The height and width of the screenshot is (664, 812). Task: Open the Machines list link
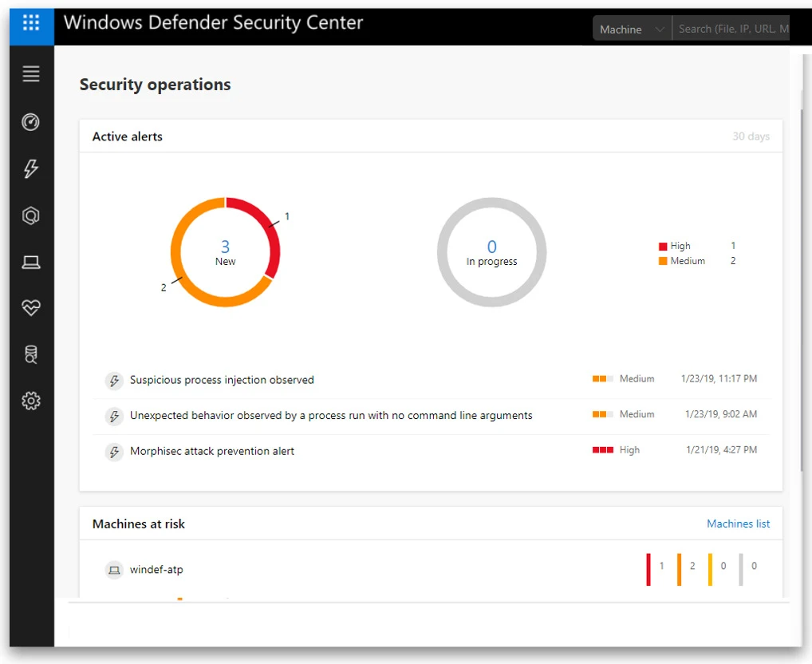pos(738,524)
